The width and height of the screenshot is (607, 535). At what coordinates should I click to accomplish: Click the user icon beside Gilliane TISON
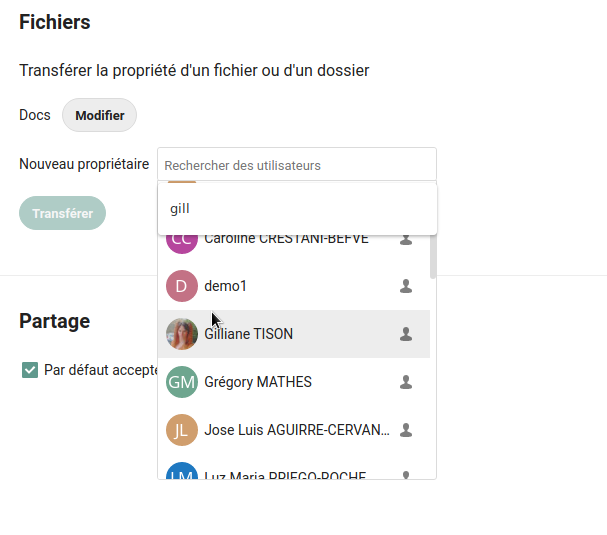click(x=406, y=334)
